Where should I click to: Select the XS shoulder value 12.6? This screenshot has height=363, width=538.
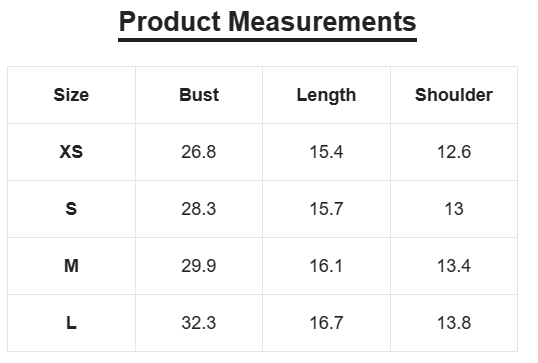pyautogui.click(x=454, y=152)
